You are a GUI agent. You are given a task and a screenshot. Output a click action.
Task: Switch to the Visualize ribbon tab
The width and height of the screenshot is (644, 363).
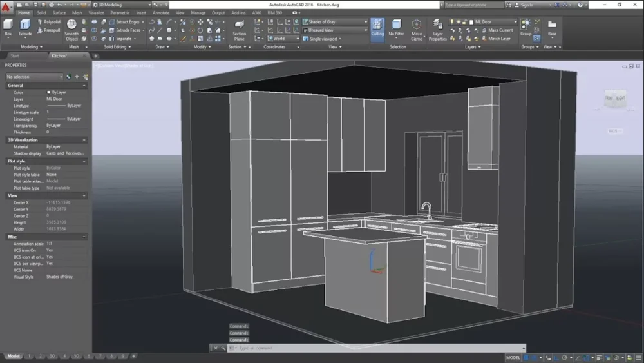pyautogui.click(x=96, y=12)
